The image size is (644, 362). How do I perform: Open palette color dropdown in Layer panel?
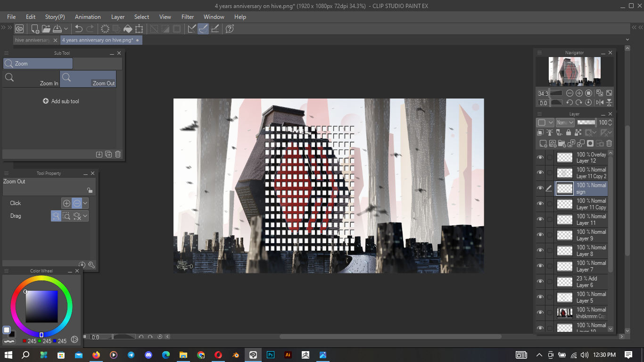(x=545, y=123)
